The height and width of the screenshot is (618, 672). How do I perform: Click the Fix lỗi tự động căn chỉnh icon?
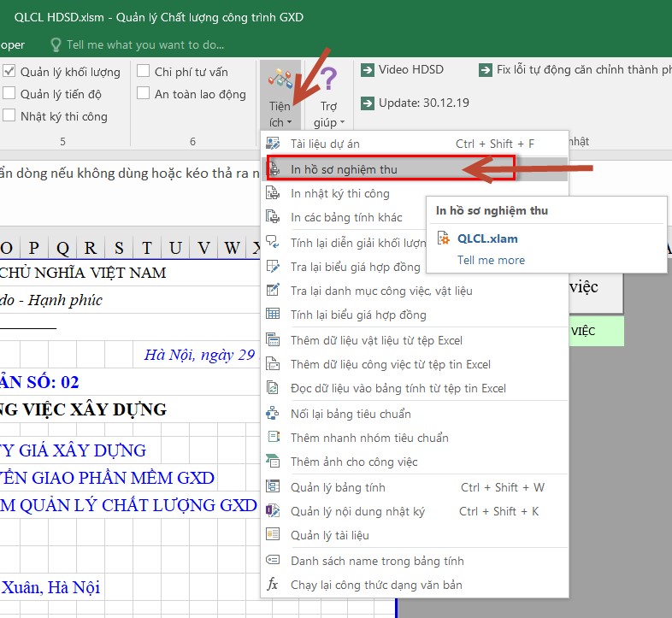coord(485,70)
